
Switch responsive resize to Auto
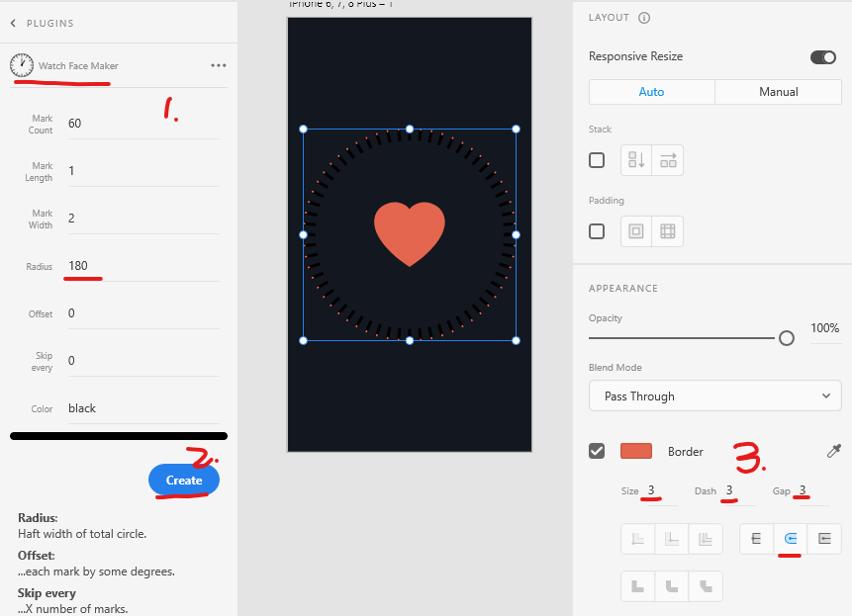coord(651,92)
